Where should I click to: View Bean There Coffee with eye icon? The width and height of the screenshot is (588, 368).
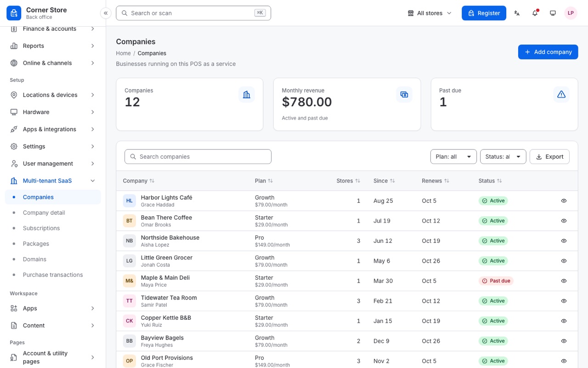click(x=564, y=221)
